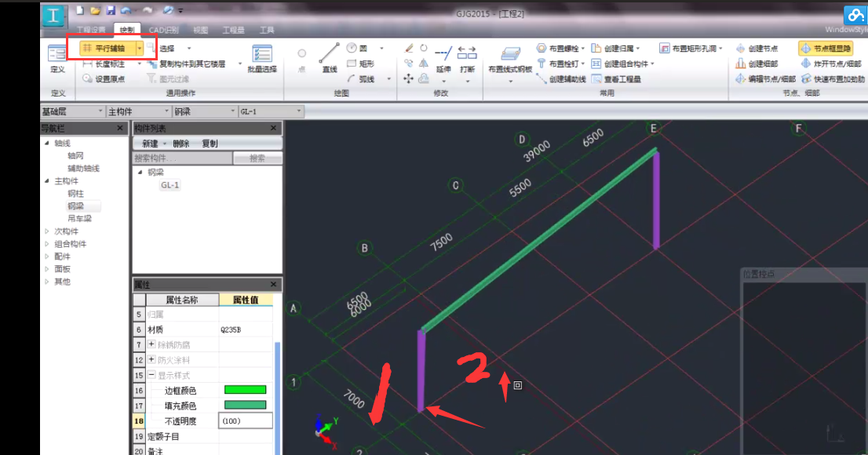Click the 新建 button in component list

(x=150, y=144)
